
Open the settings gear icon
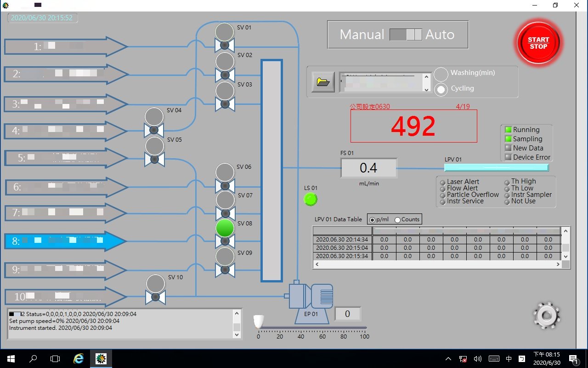coord(546,316)
